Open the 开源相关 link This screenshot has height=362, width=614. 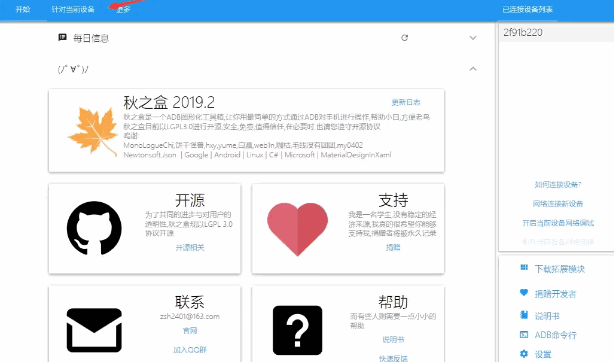coord(190,248)
